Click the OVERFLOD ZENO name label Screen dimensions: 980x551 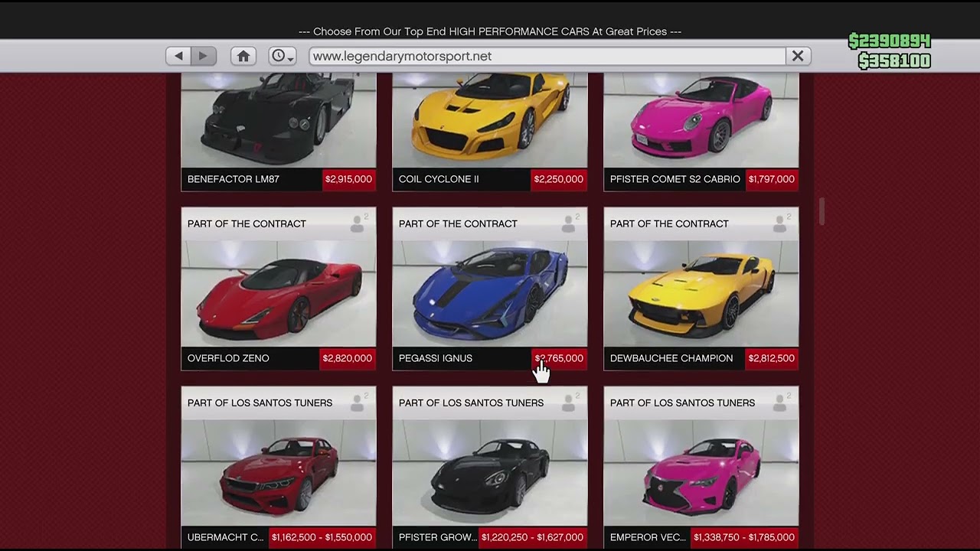[x=228, y=358]
